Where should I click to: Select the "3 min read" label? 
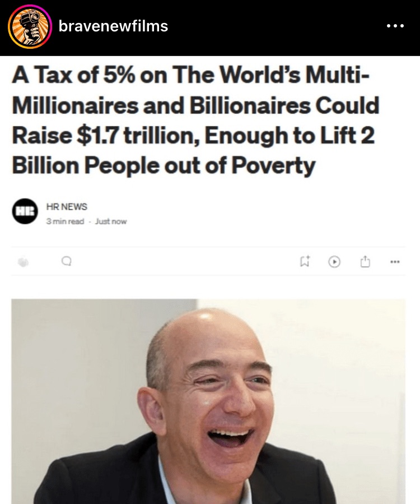[x=65, y=221]
